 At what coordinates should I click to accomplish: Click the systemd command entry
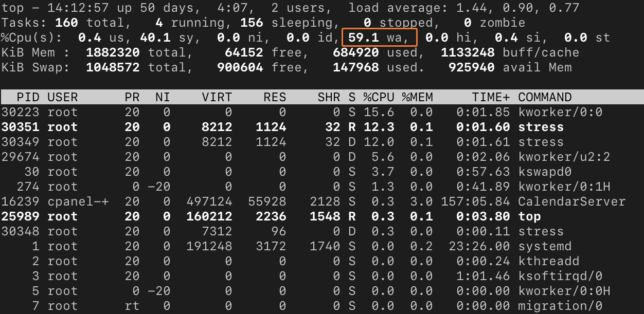545,246
